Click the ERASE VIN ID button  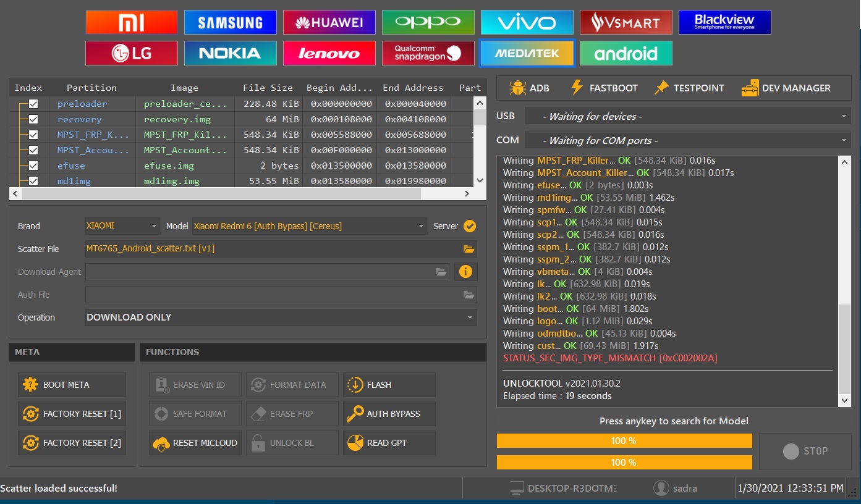(x=195, y=385)
